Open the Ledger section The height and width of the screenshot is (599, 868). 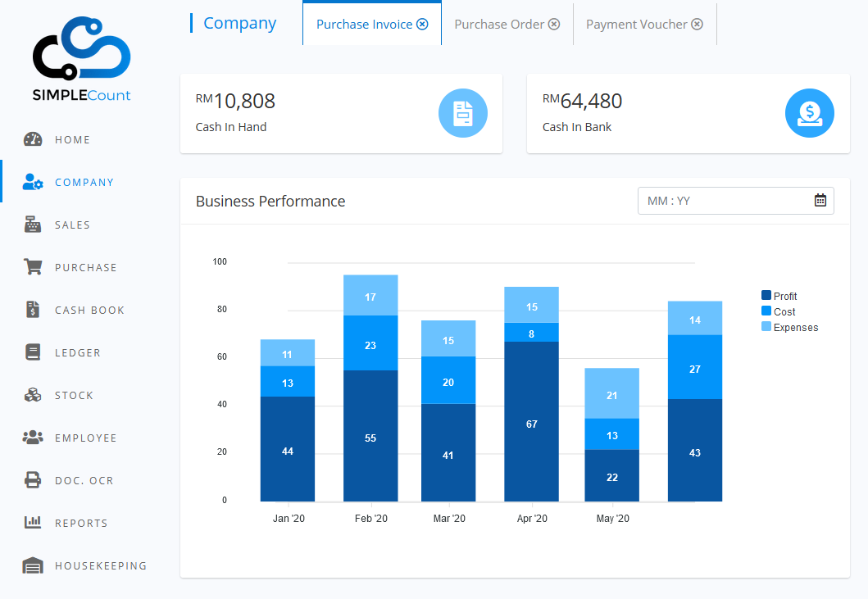32,352
